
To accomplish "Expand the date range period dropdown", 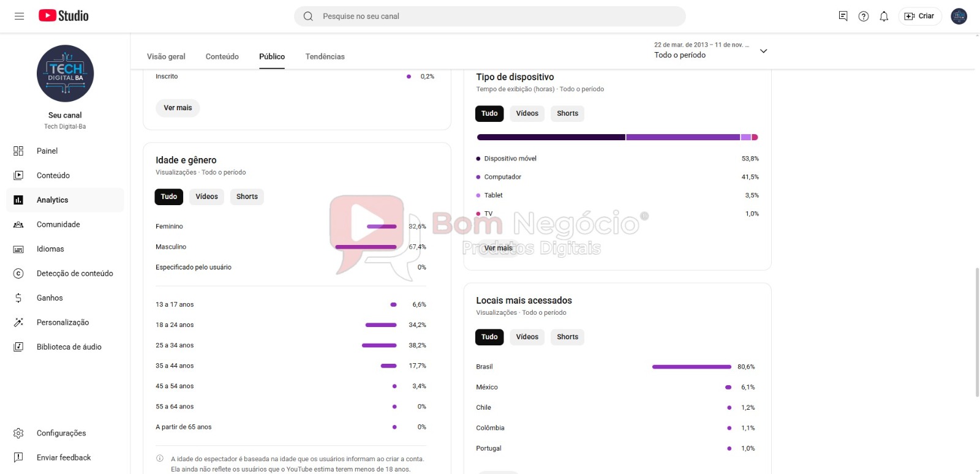I will click(x=763, y=51).
